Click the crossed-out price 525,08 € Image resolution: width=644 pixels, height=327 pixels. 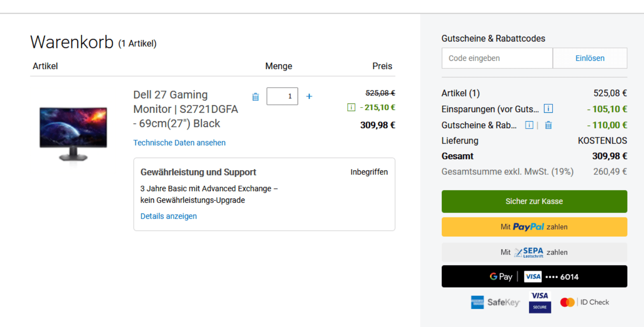380,93
